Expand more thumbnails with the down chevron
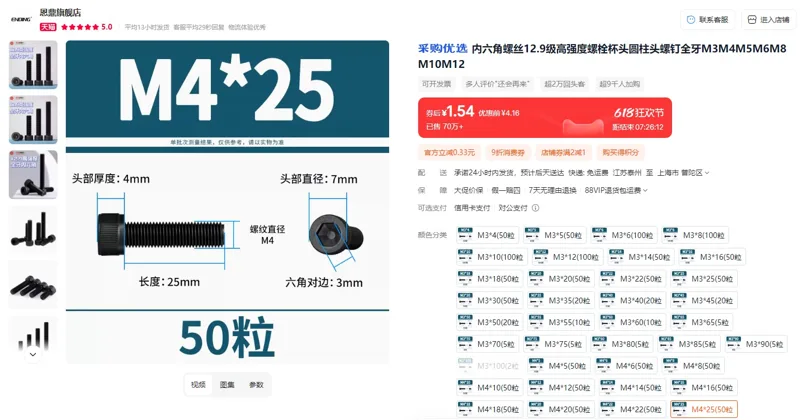Viewport: 800px width, 420px height. (x=33, y=354)
